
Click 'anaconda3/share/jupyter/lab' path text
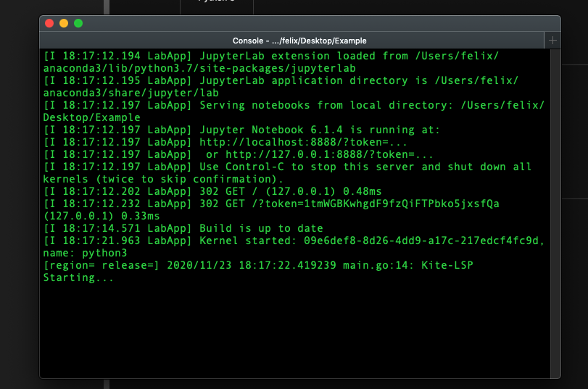(131, 93)
